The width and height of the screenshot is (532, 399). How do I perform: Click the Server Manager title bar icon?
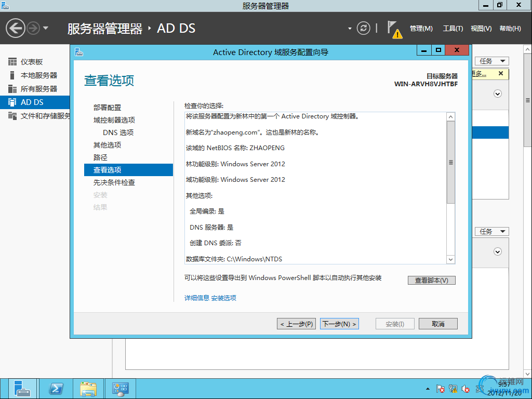pos(5,5)
